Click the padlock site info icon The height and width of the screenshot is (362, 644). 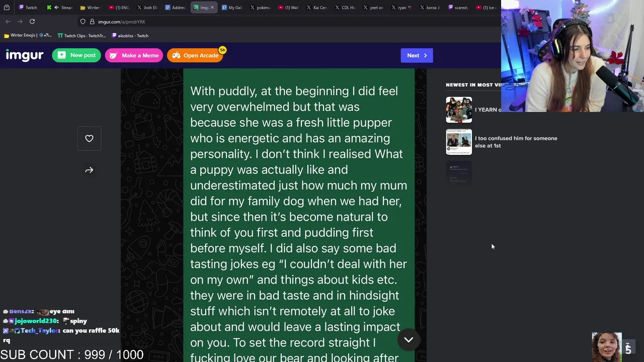[92, 22]
